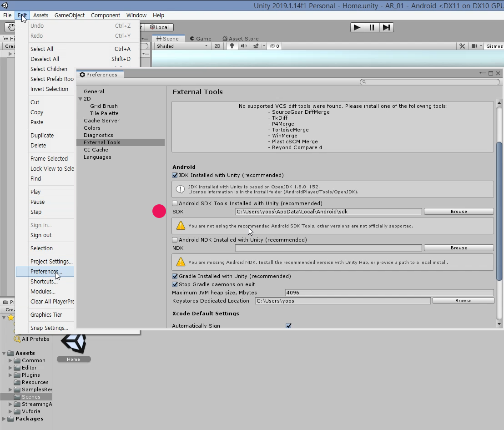Viewport: 504px width, 430px height.
Task: Click the Play button in Unity toolbar
Action: point(357,27)
